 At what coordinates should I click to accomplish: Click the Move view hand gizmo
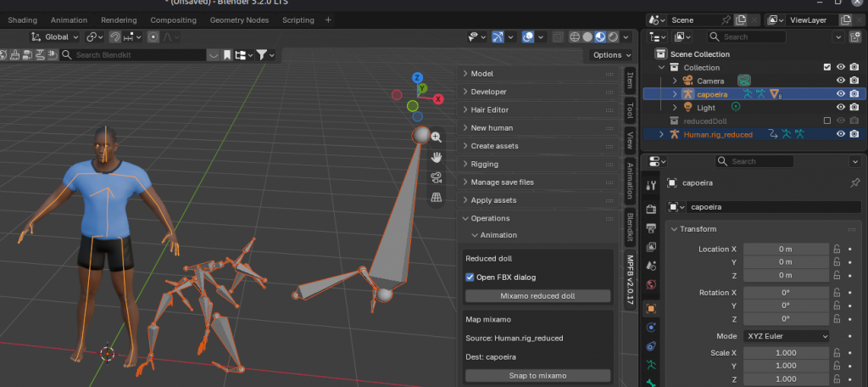[437, 158]
